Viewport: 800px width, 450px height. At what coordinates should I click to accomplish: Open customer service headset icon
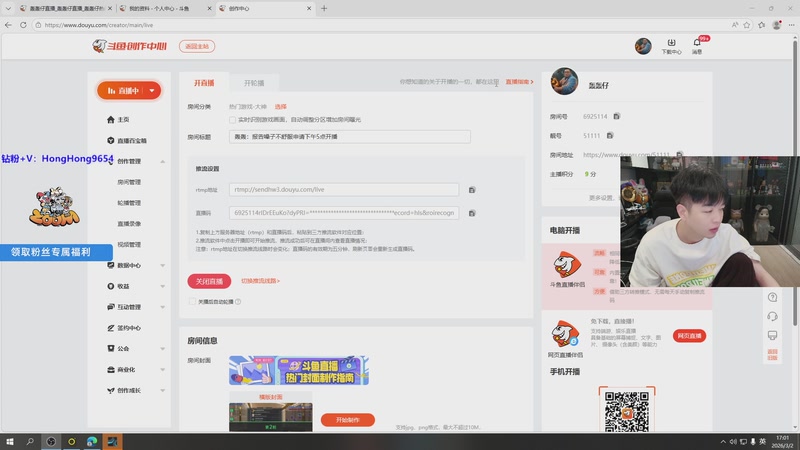point(772,317)
